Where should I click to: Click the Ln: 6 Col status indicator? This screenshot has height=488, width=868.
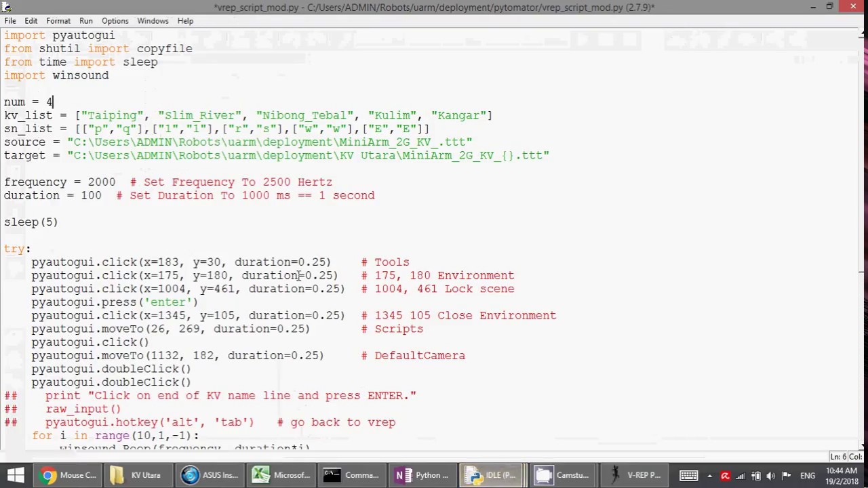(845, 457)
